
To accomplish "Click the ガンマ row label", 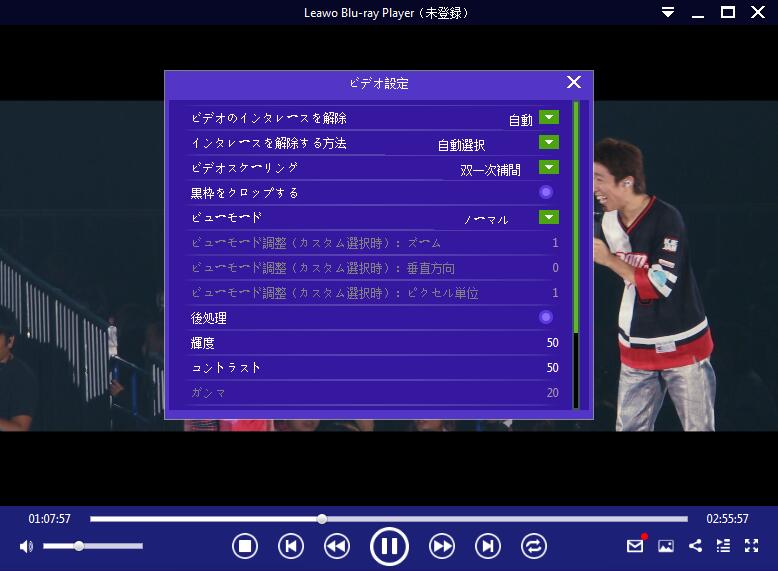I will [208, 393].
